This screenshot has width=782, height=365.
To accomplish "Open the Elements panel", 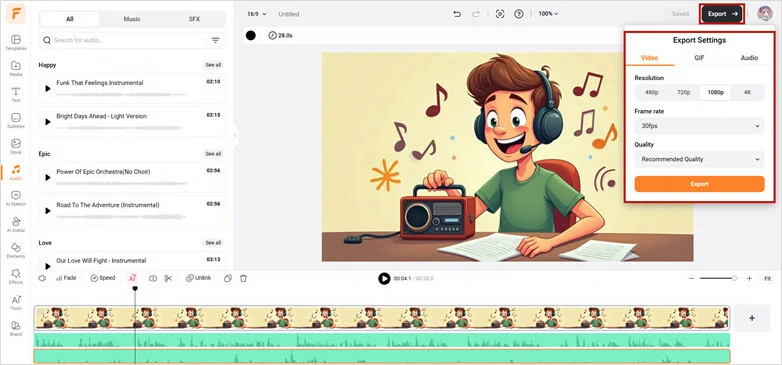I will [x=16, y=250].
